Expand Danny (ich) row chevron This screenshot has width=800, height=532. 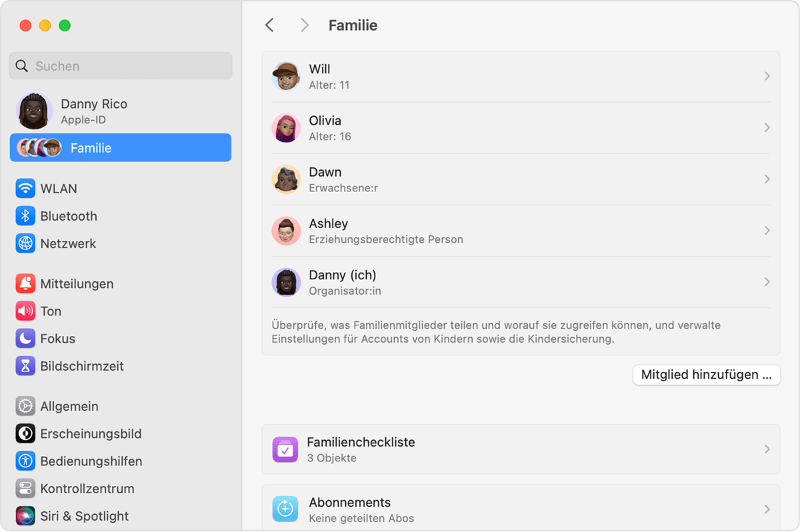pos(767,282)
